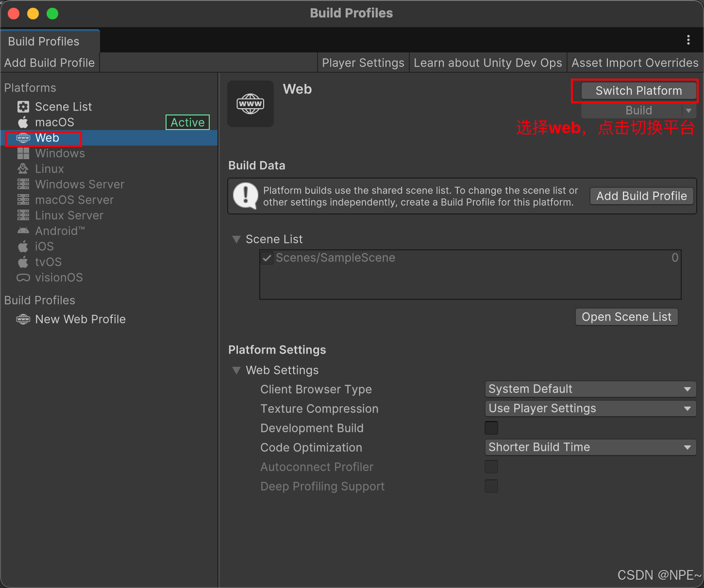Select the Android platform row
The image size is (704, 588).
coord(109,231)
